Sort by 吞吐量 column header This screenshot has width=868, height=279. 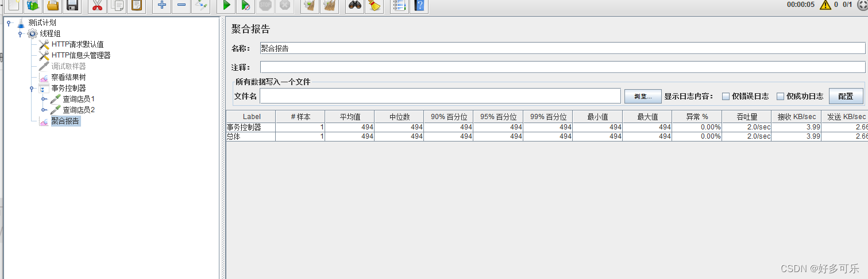click(747, 116)
